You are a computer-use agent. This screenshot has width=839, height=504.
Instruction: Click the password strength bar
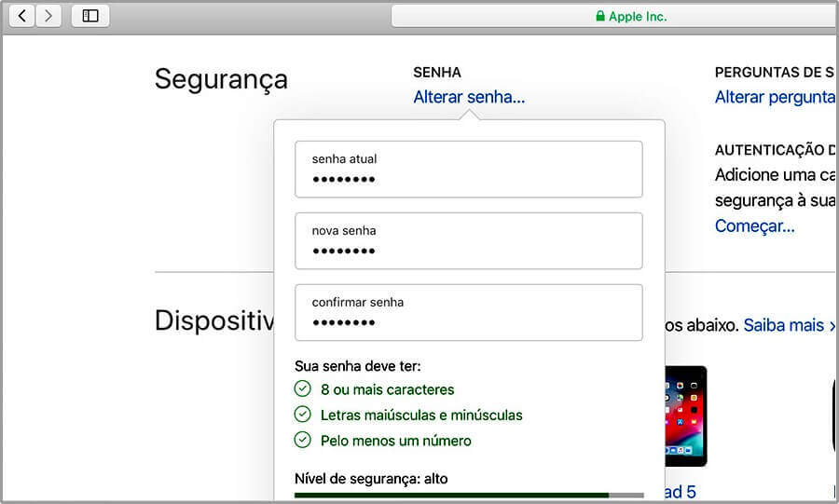(x=469, y=496)
